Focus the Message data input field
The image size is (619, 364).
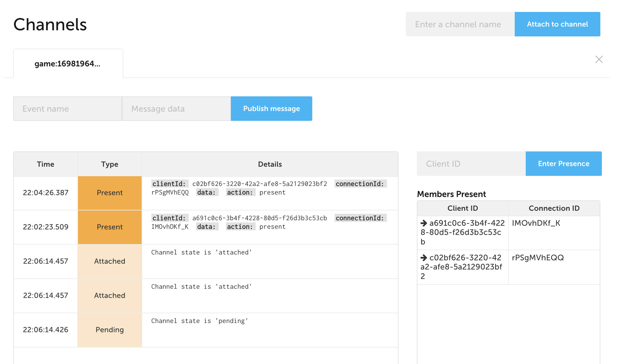tap(176, 109)
